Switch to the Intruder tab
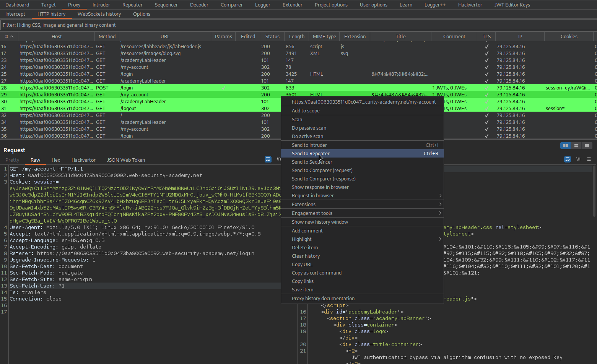The height and width of the screenshot is (364, 597). click(x=101, y=5)
